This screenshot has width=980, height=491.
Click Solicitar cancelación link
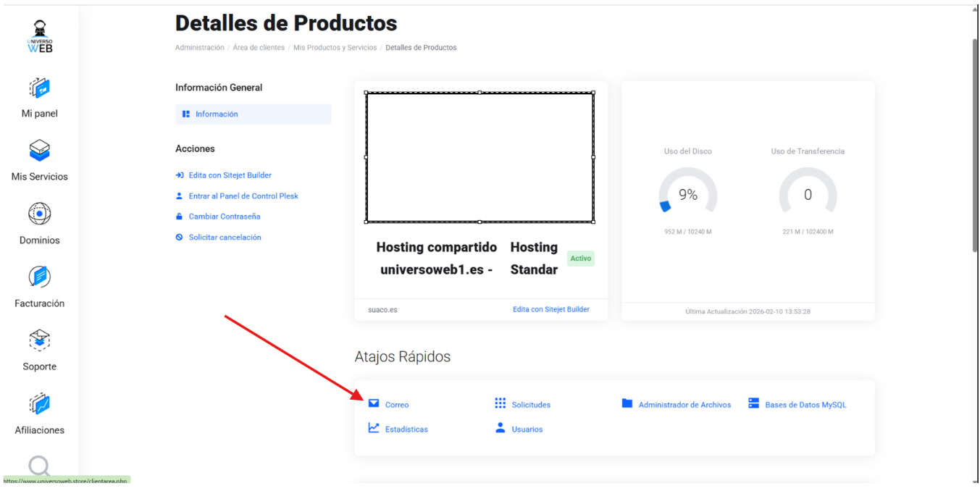coord(225,238)
